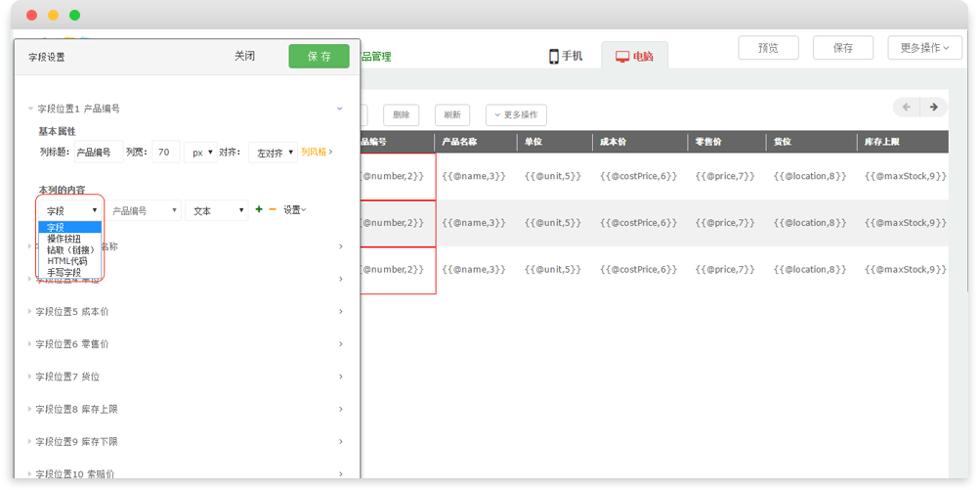
Task: Open the px unit dropdown
Action: click(201, 153)
